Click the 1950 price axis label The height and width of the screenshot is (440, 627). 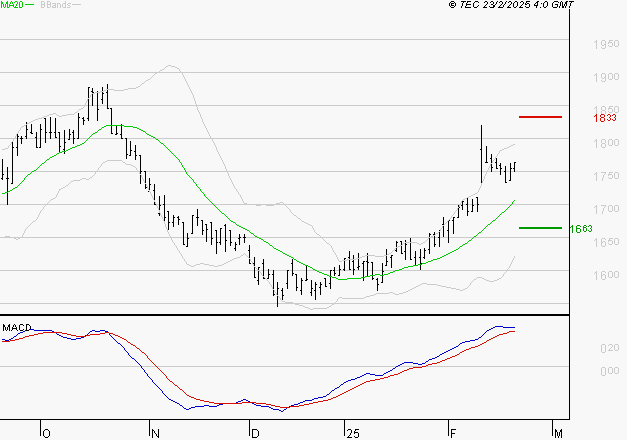click(x=606, y=44)
